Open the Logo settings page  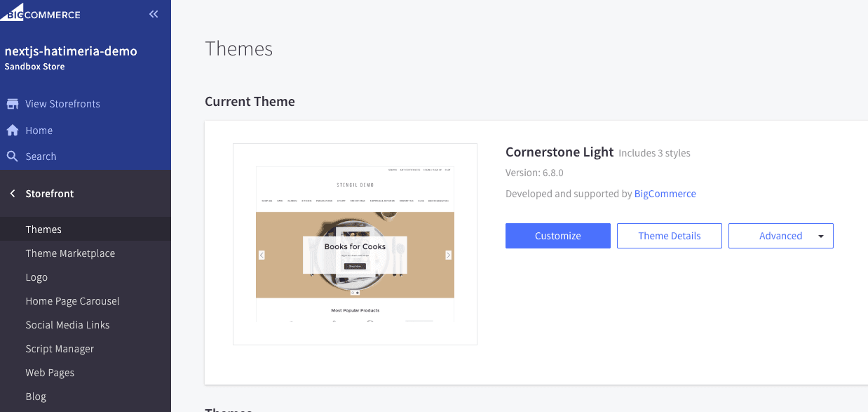(x=36, y=277)
